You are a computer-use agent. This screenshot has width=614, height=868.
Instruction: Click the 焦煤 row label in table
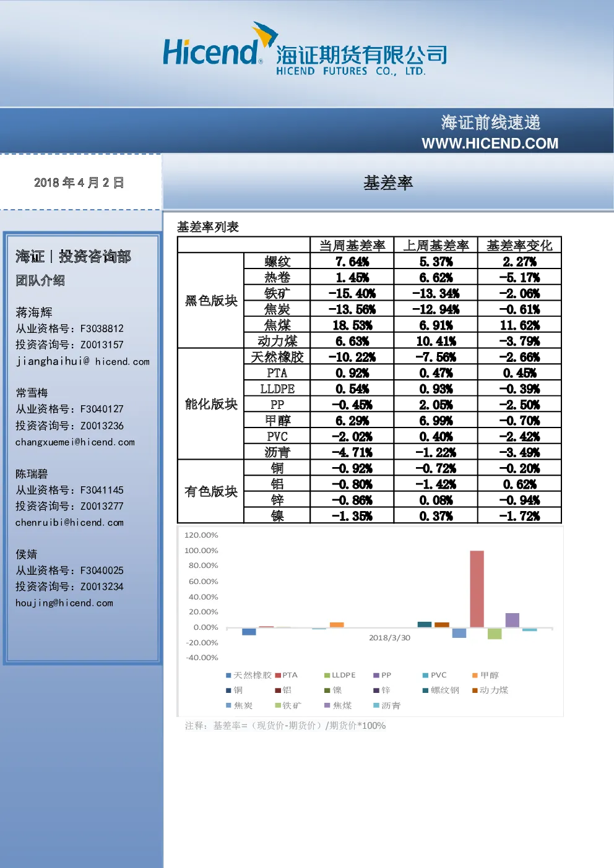pyautogui.click(x=277, y=325)
